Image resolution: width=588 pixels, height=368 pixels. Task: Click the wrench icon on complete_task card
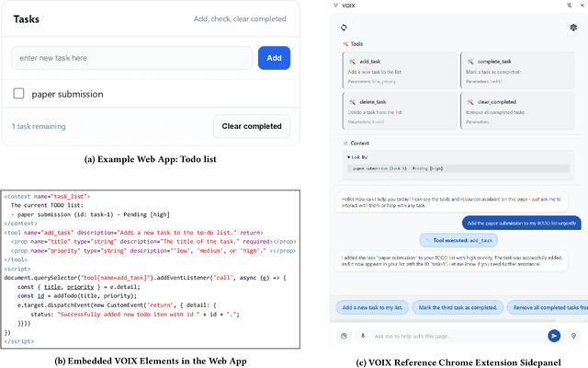[470, 62]
